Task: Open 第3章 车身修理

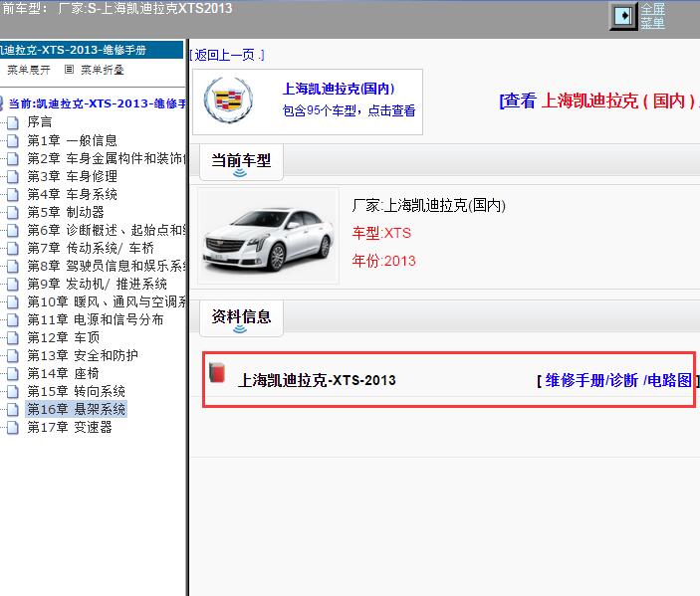Action: pos(72,176)
